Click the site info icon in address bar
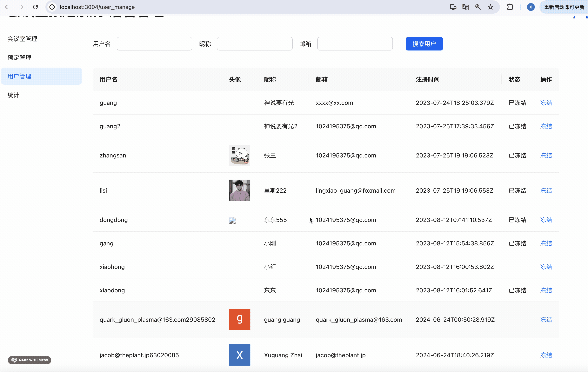This screenshot has width=588, height=372. point(52,7)
